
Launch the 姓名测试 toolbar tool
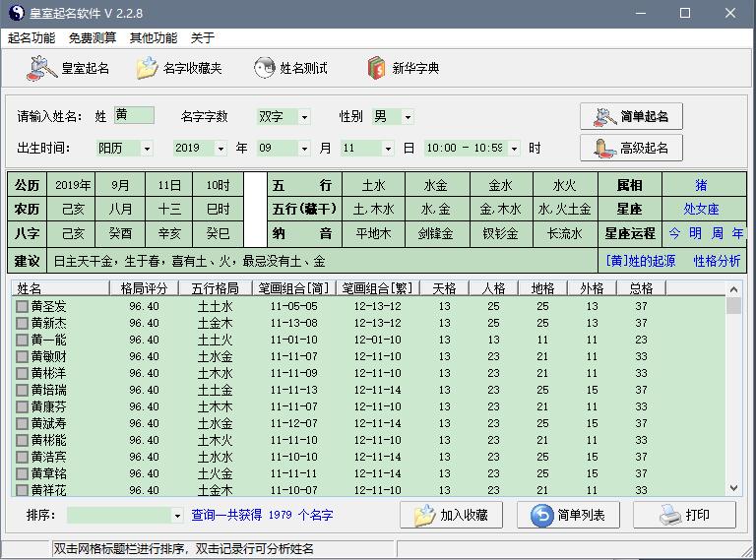click(x=290, y=69)
